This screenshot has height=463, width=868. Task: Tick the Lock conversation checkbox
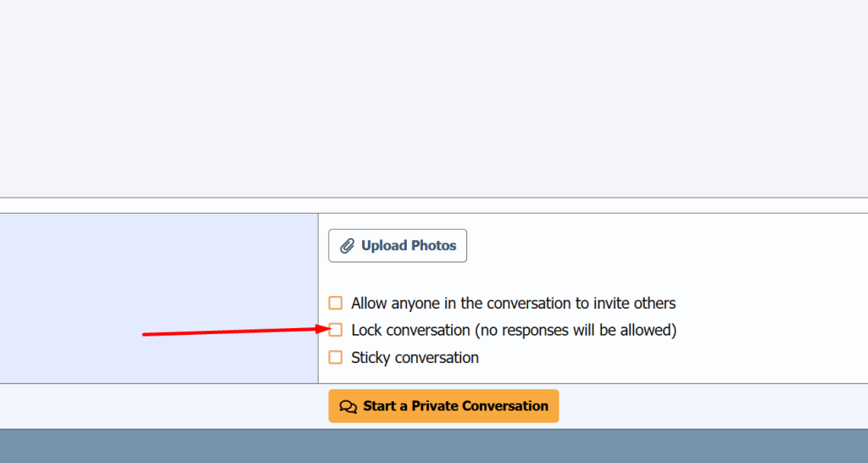[336, 330]
